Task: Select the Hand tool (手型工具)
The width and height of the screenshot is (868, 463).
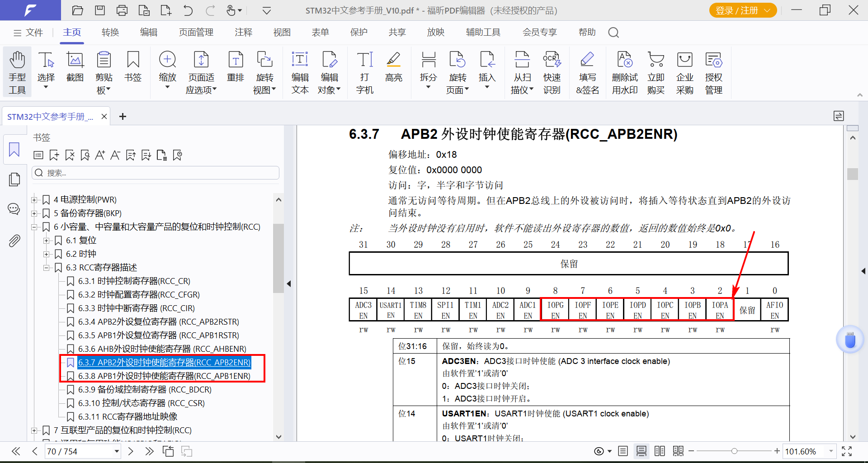Action: coord(17,72)
